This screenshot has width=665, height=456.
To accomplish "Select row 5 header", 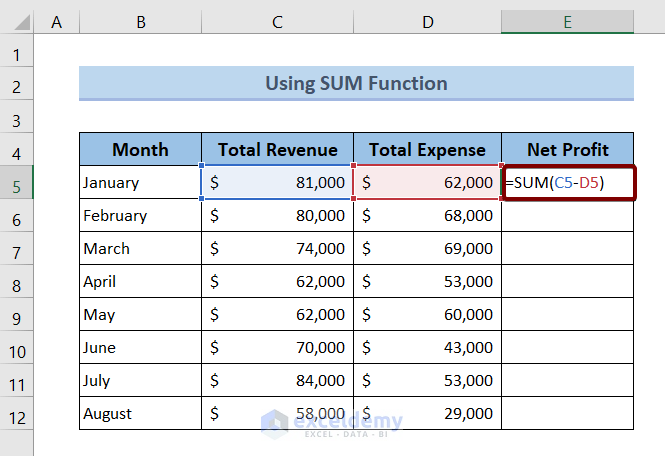I will (17, 183).
